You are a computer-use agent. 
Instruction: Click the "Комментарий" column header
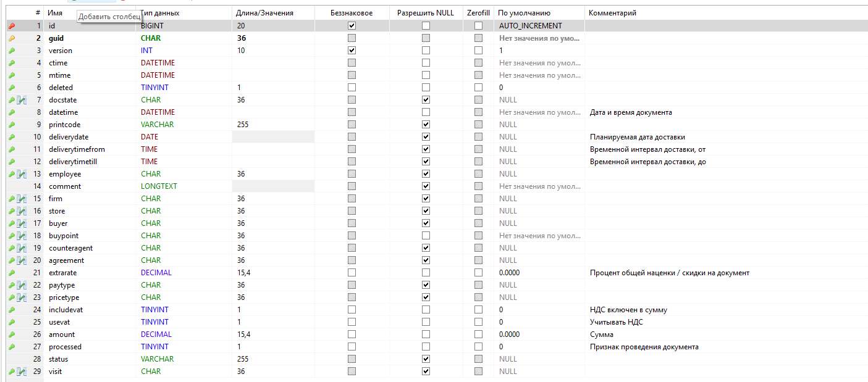tap(612, 13)
